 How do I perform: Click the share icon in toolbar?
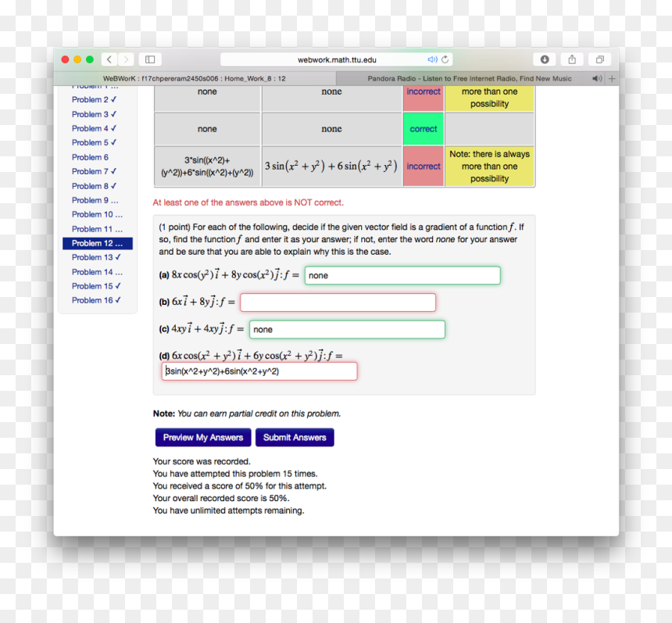point(572,59)
